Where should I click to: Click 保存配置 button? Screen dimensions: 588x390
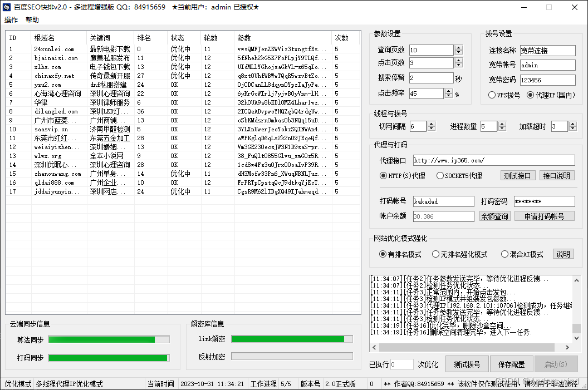pyautogui.click(x=512, y=364)
